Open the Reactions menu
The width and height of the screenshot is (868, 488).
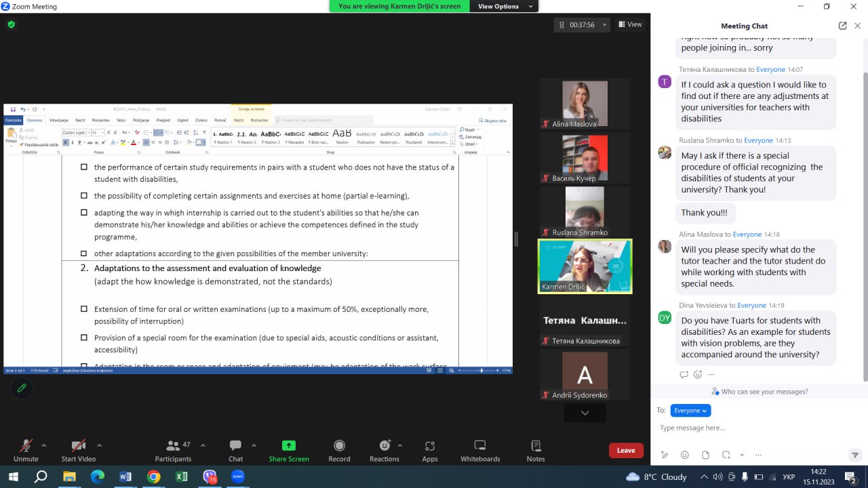pyautogui.click(x=384, y=446)
